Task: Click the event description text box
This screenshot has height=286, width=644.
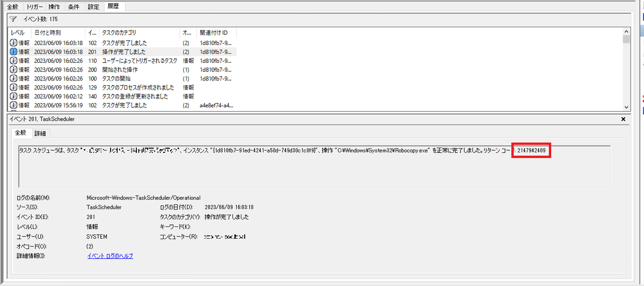Action: point(314,166)
